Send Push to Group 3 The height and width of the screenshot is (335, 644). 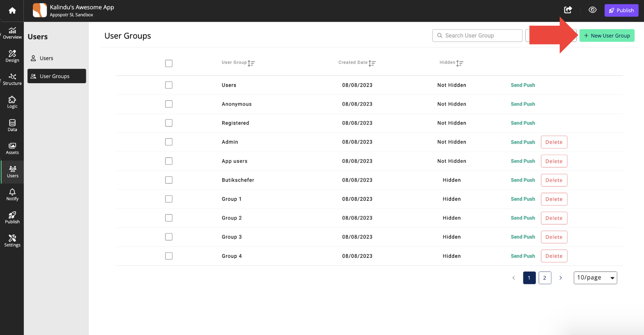coord(523,237)
